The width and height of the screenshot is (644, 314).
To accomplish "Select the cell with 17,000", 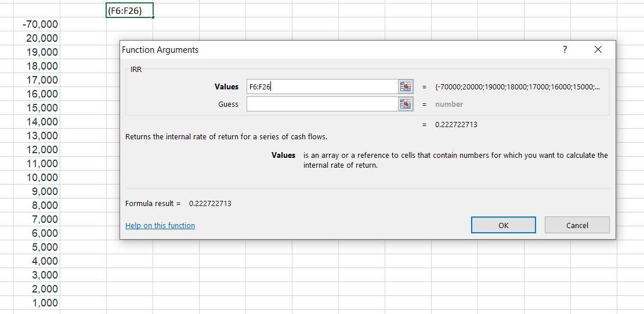I will [37, 80].
